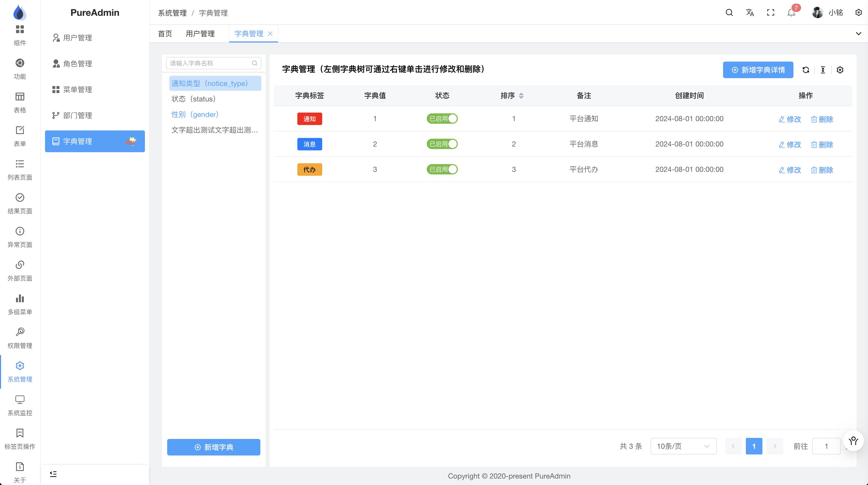Open the notification bell
The height and width of the screenshot is (485, 868).
(x=791, y=13)
